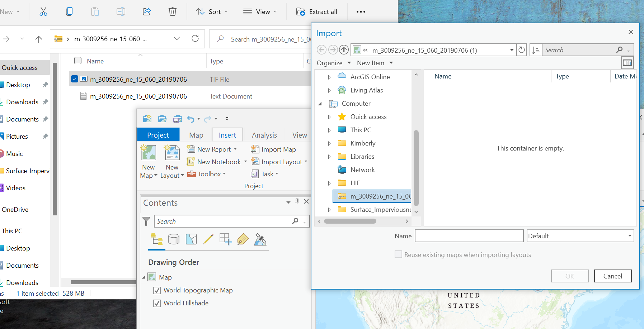Uncheck World Topographic Map layer

157,290
